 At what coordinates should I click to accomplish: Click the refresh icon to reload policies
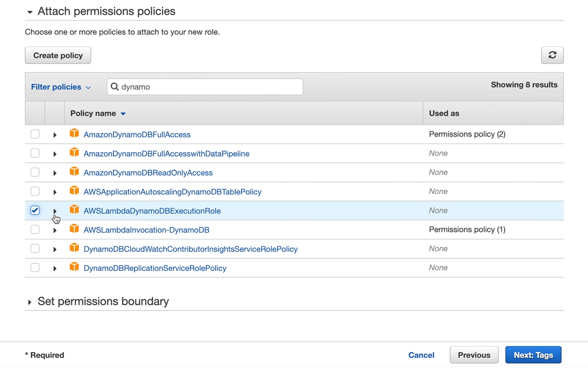552,55
